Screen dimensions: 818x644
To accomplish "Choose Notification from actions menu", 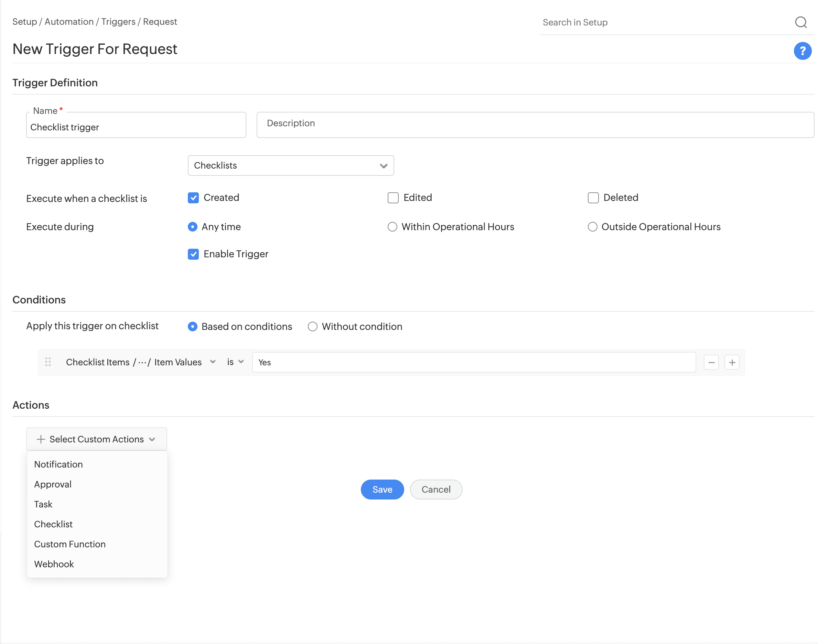I will point(58,464).
